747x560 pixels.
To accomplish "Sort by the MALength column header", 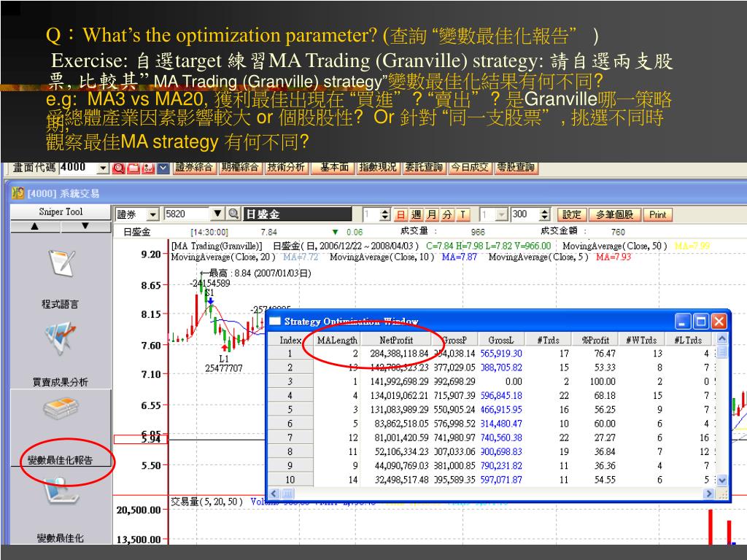I will [x=337, y=340].
